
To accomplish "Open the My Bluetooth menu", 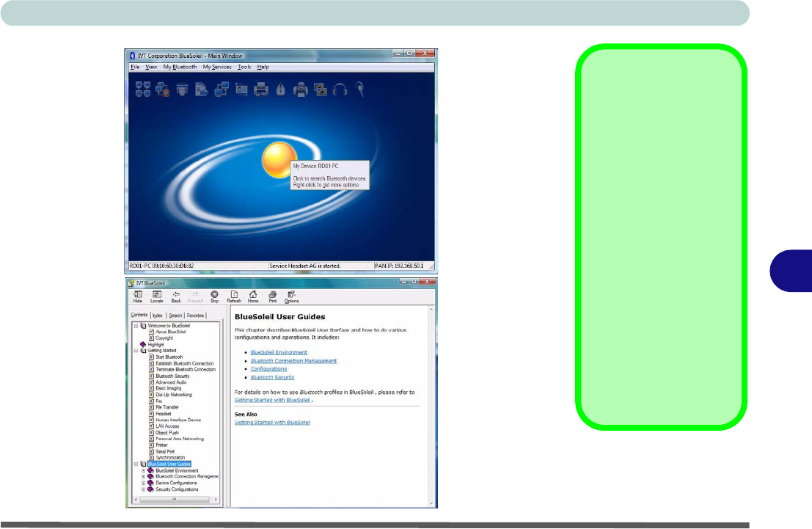I will tap(180, 67).
